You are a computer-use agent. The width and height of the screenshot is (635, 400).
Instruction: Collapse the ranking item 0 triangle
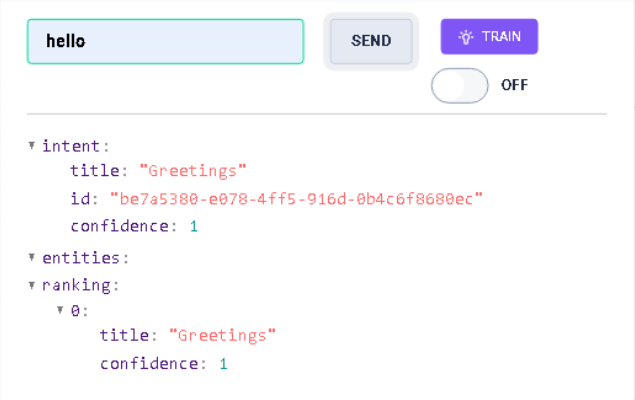(x=61, y=311)
